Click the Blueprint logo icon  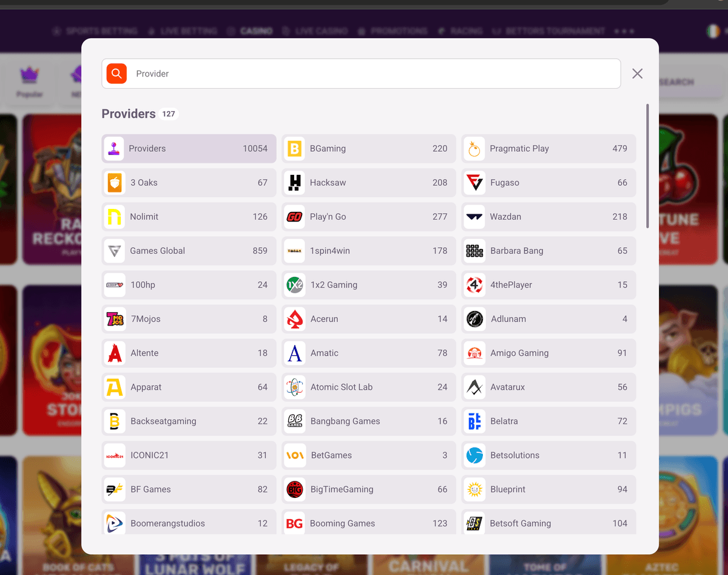(474, 489)
